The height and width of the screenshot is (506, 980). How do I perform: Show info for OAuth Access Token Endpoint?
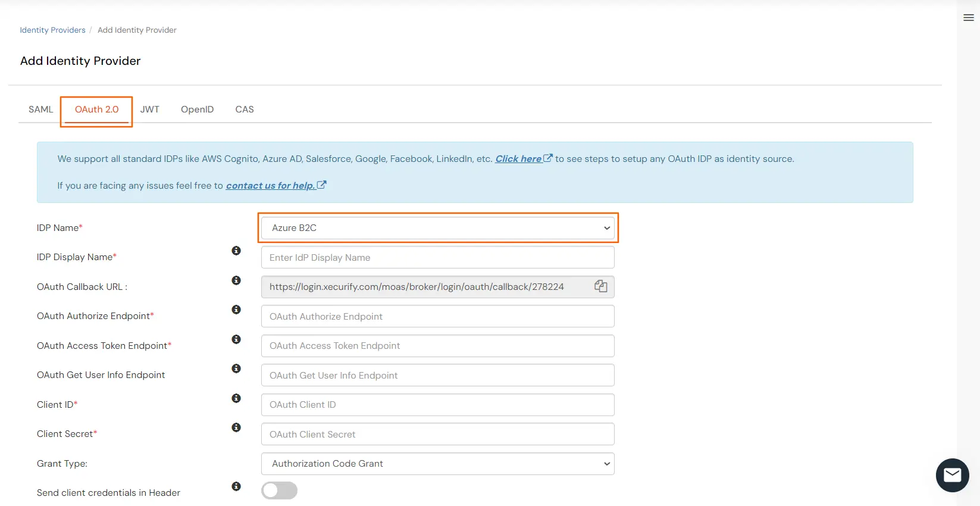pyautogui.click(x=236, y=339)
